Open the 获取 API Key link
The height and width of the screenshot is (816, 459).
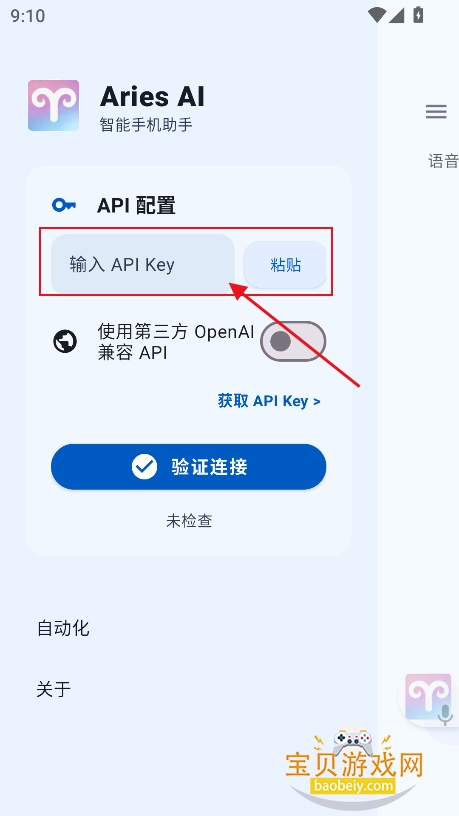[269, 401]
